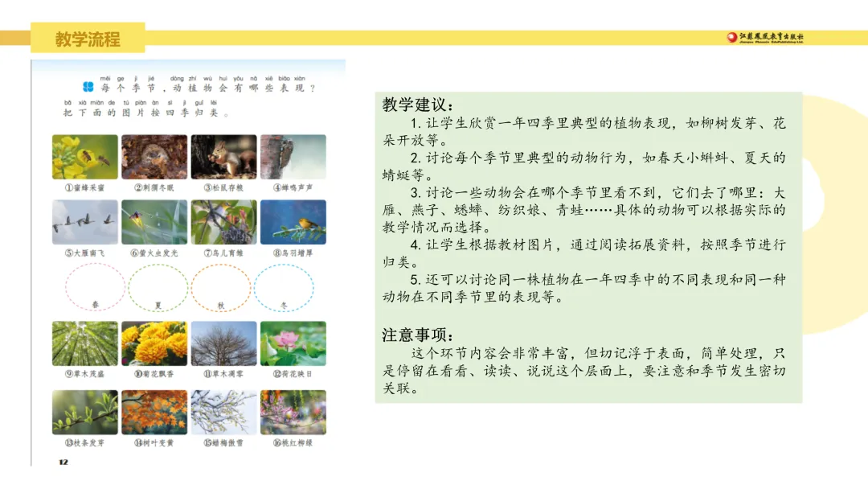
Task: Click the caption ⑭树叶变黄
Action: click(x=154, y=443)
